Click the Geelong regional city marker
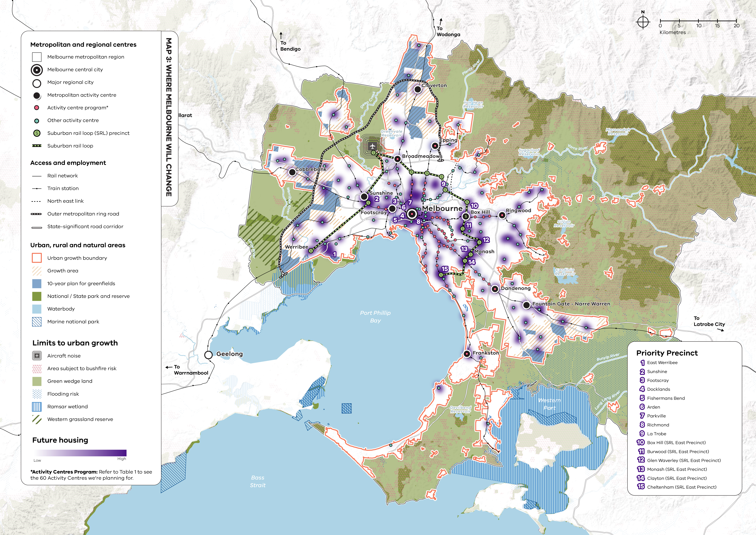The image size is (756, 535). point(208,355)
